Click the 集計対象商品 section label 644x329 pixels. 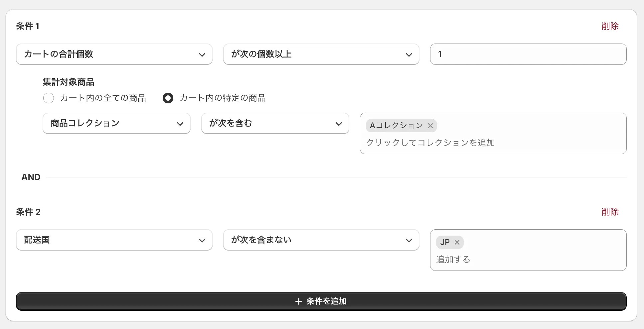click(69, 82)
